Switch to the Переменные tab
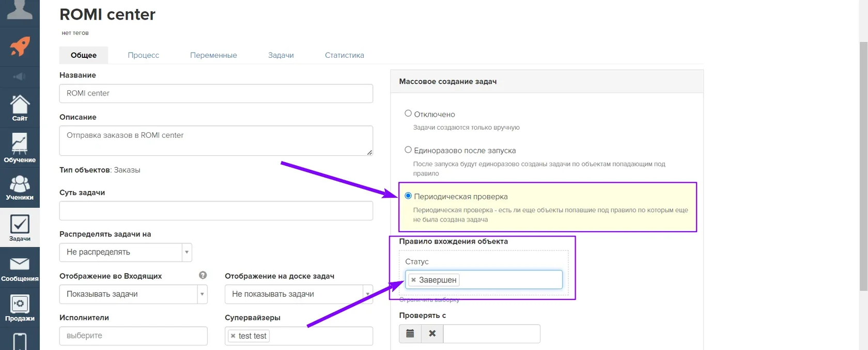The image size is (868, 350). pos(213,55)
